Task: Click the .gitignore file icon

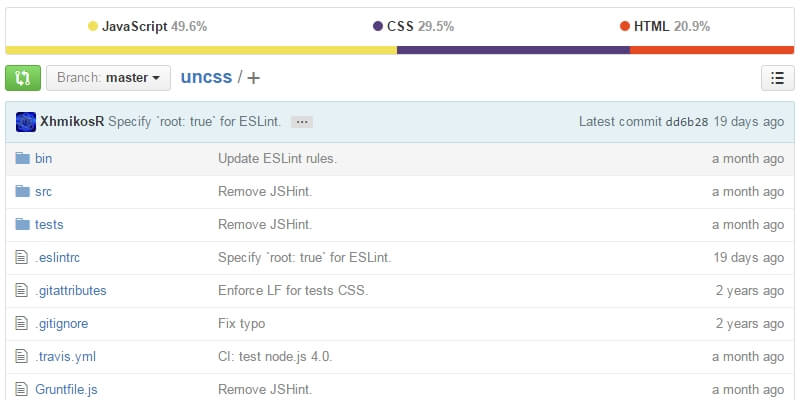Action: click(x=23, y=324)
